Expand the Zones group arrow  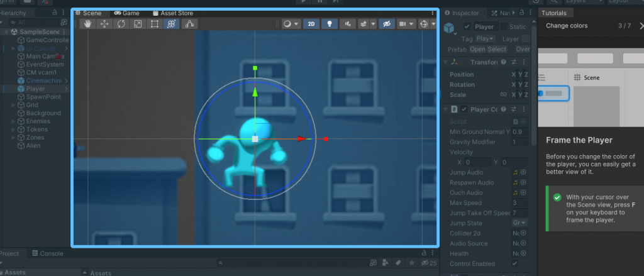(14, 138)
